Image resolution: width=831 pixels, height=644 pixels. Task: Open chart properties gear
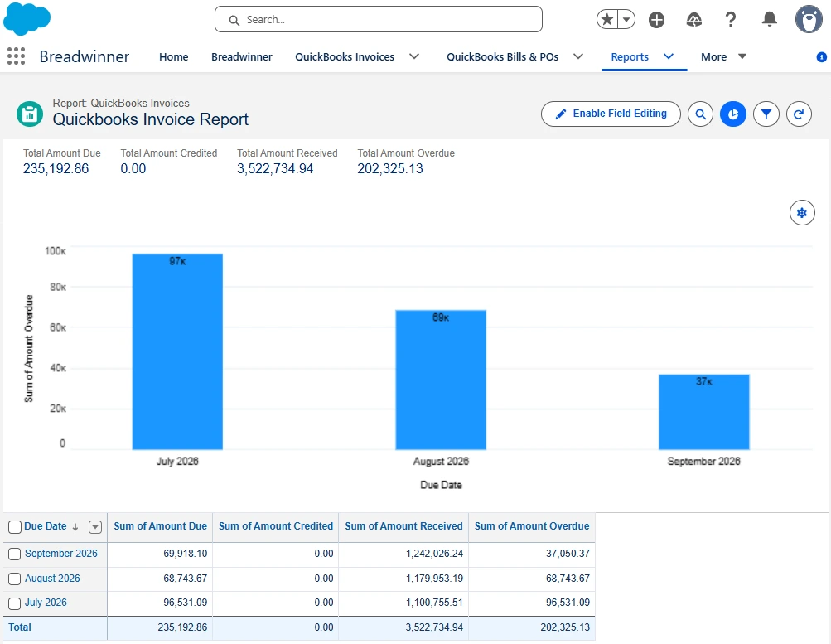click(802, 212)
